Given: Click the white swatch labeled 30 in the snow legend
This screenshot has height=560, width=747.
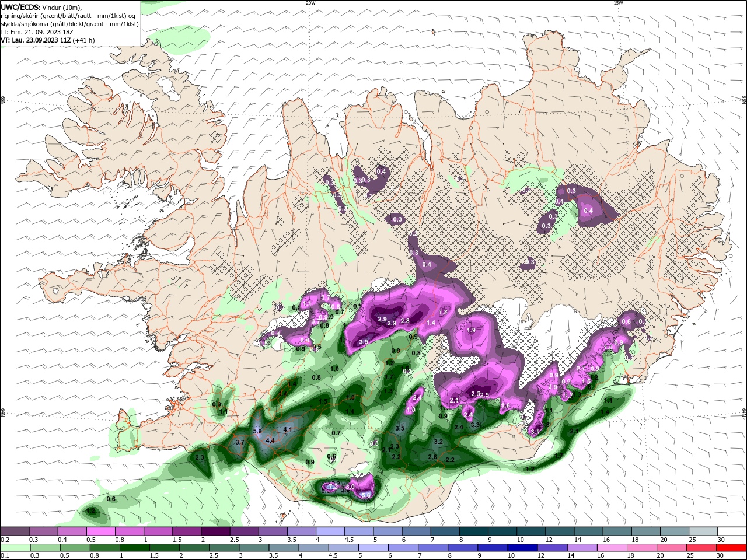Looking at the screenshot, I should pyautogui.click(x=732, y=531).
